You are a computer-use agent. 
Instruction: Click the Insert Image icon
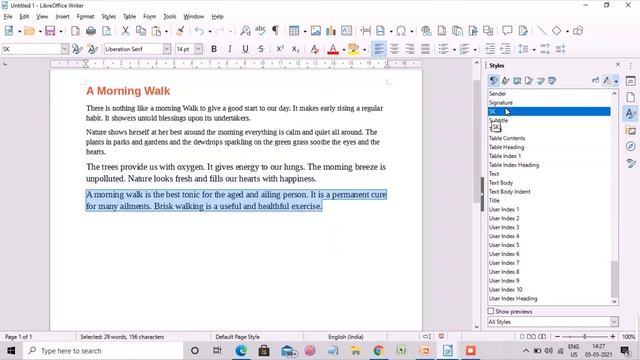pyautogui.click(x=316, y=31)
